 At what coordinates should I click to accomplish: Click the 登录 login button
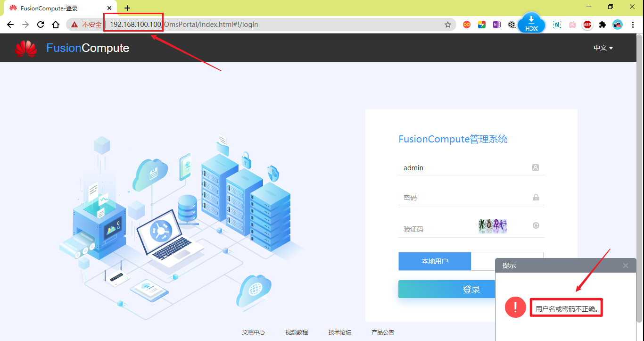click(x=471, y=290)
